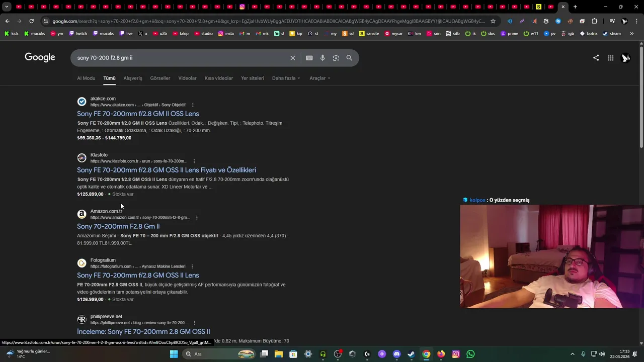Open the Klasfoto Fiyatı ve Özellikleri link

click(167, 170)
